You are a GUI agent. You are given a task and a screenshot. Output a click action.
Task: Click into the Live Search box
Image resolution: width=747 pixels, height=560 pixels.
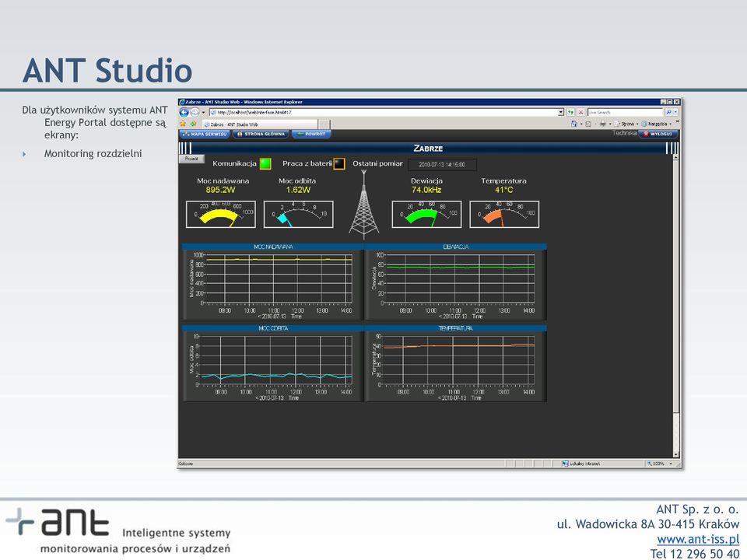[625, 112]
